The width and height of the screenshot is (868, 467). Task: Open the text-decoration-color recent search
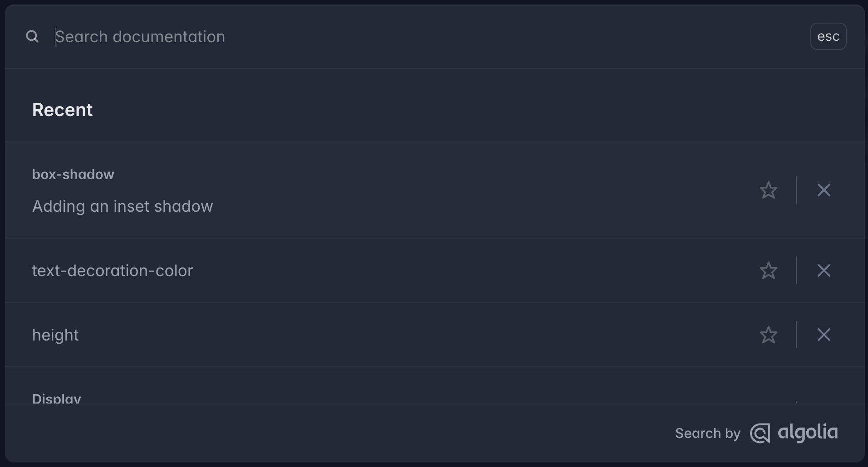[113, 271]
